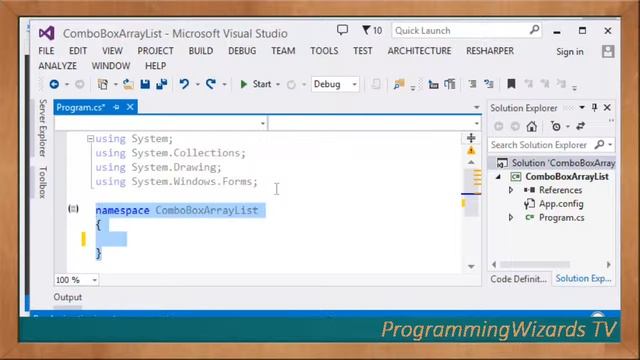Click the editor scrollbar down arrow
640x360 pixels.
pos(471,267)
